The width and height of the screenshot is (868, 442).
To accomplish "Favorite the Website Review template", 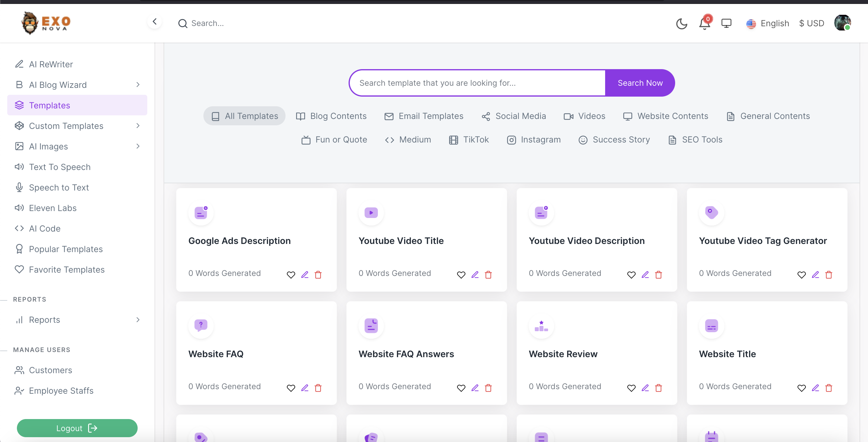I will tap(631, 388).
